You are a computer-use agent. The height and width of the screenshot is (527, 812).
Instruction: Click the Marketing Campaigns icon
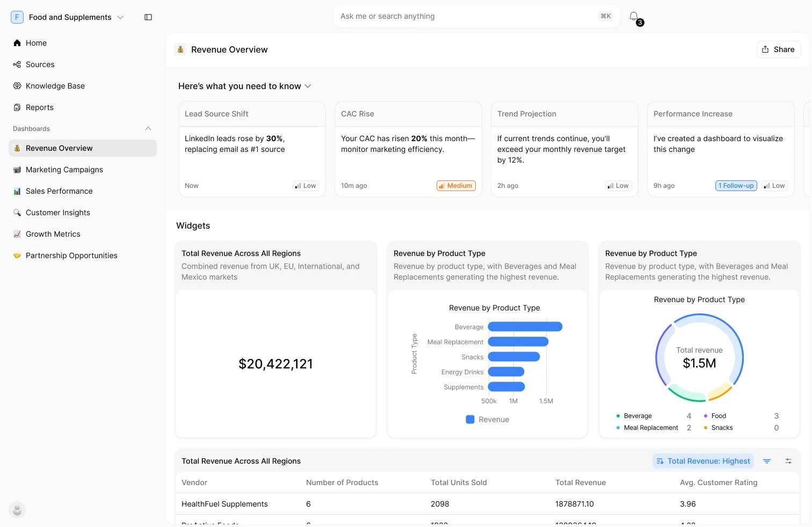pyautogui.click(x=17, y=170)
